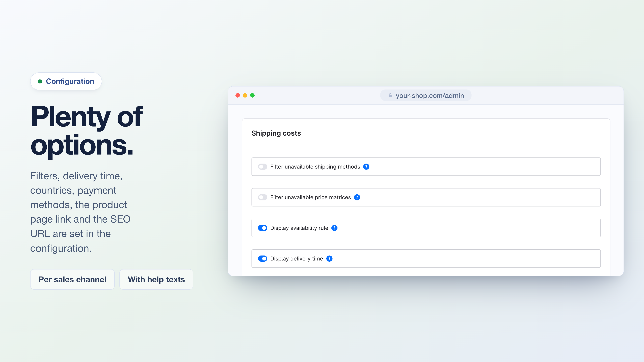Click the With help texts button
This screenshot has height=362, width=644.
(156, 279)
